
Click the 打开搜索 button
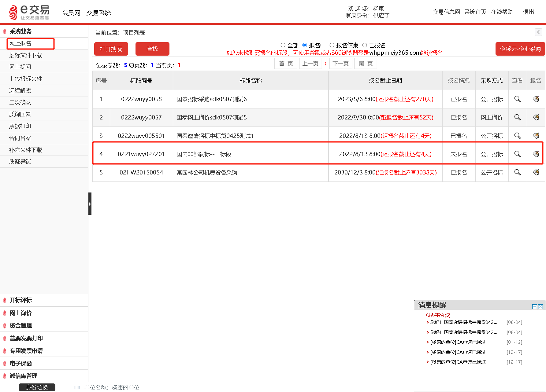[x=111, y=49]
